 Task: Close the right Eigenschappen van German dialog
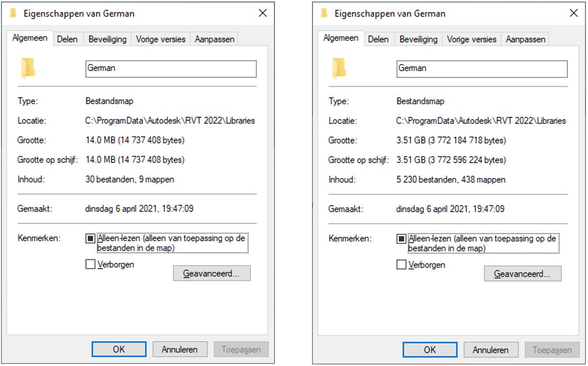point(574,13)
